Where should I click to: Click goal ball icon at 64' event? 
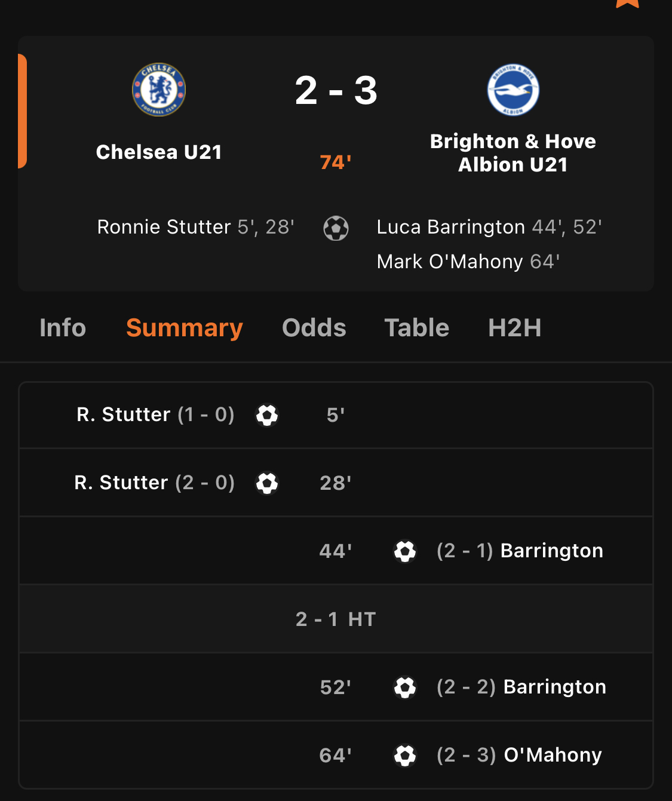tap(405, 756)
